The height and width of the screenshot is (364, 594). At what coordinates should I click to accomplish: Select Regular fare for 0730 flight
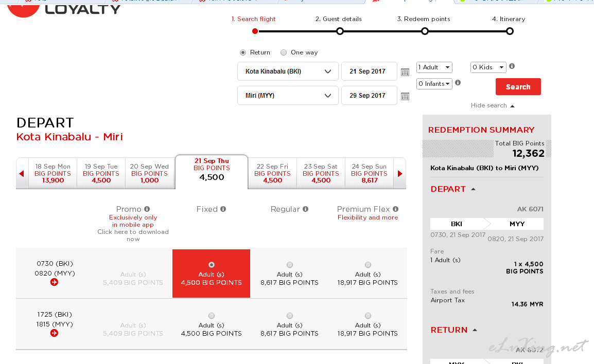290,265
